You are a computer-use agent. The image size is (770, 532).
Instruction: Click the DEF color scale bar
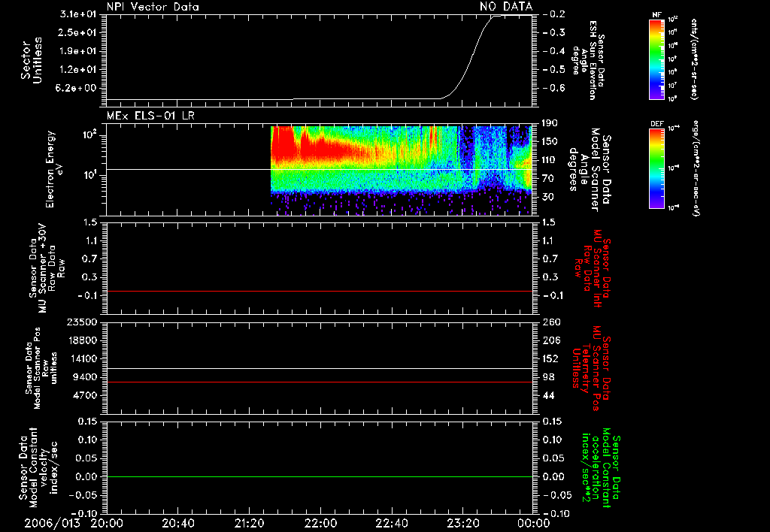coord(657,168)
